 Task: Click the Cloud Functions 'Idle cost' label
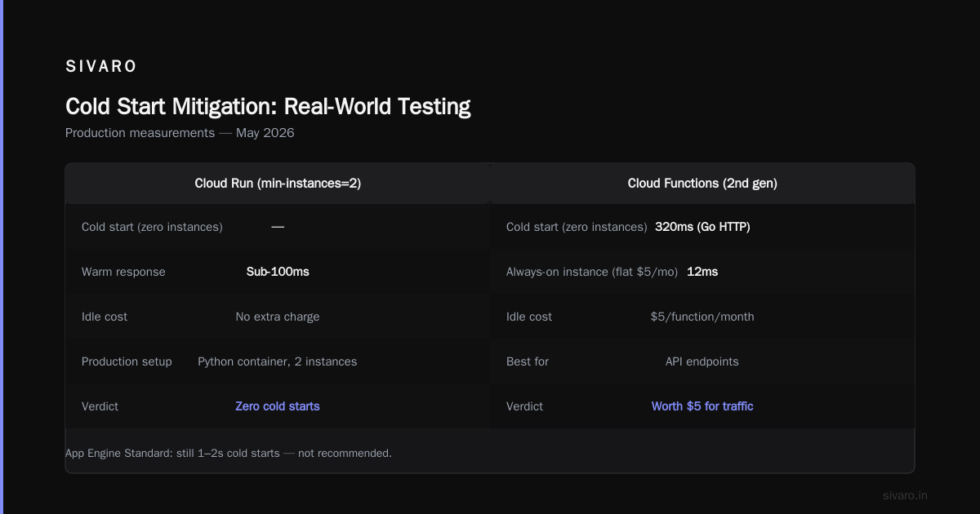point(529,317)
